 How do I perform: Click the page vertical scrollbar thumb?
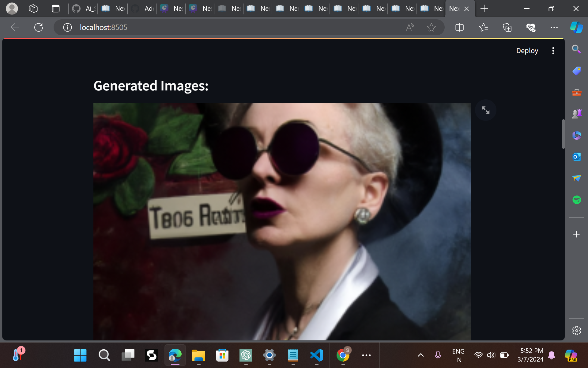563,134
